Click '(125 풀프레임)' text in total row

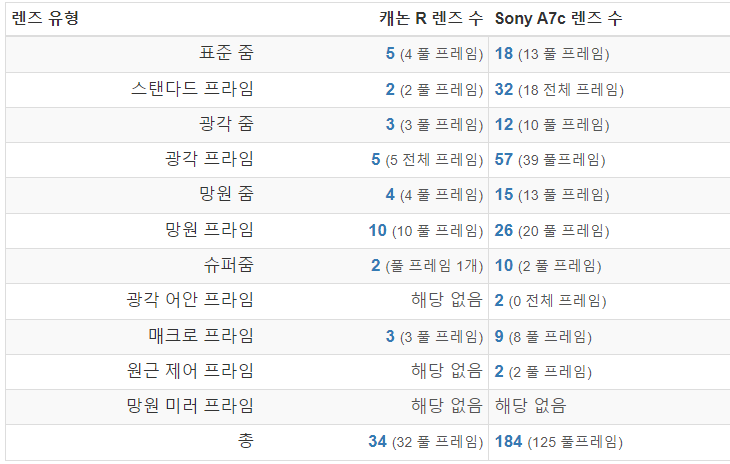[x=575, y=442]
